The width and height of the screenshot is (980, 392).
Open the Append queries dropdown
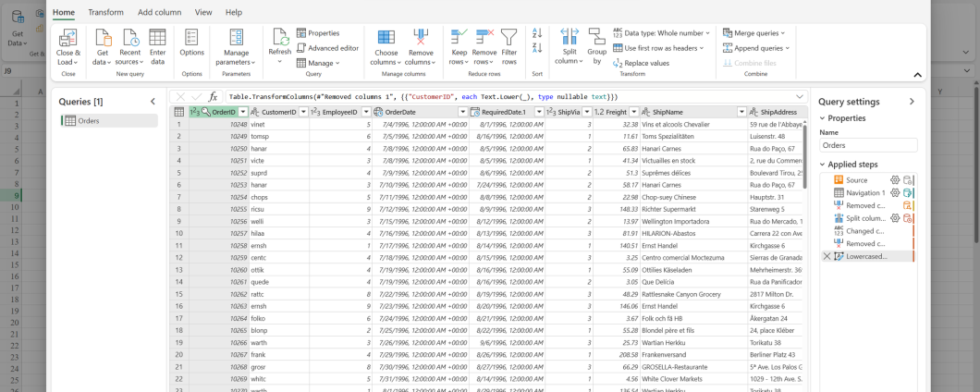(756, 48)
